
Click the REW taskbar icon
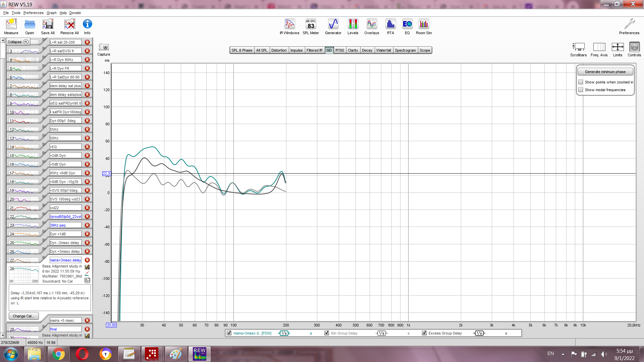[x=200, y=354]
